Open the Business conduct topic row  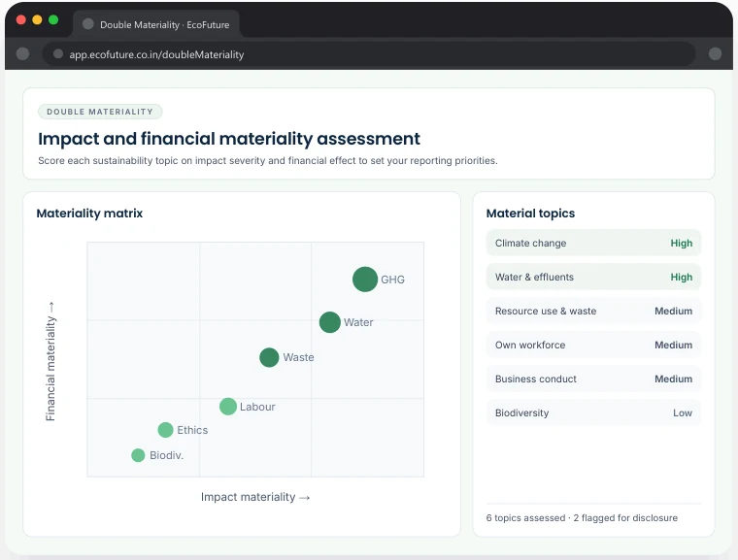[593, 379]
